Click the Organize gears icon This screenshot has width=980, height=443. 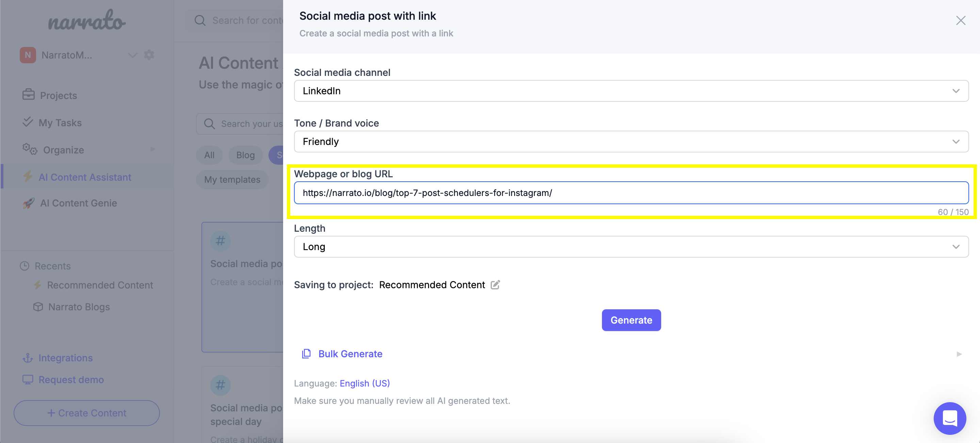tap(30, 149)
